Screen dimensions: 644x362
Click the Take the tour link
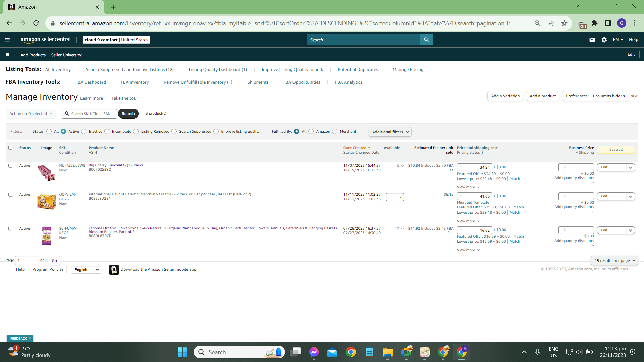tap(124, 98)
